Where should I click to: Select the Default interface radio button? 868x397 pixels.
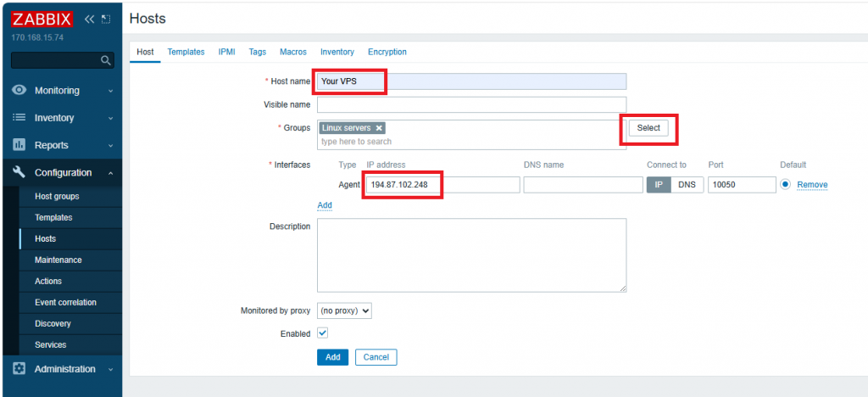click(x=786, y=184)
